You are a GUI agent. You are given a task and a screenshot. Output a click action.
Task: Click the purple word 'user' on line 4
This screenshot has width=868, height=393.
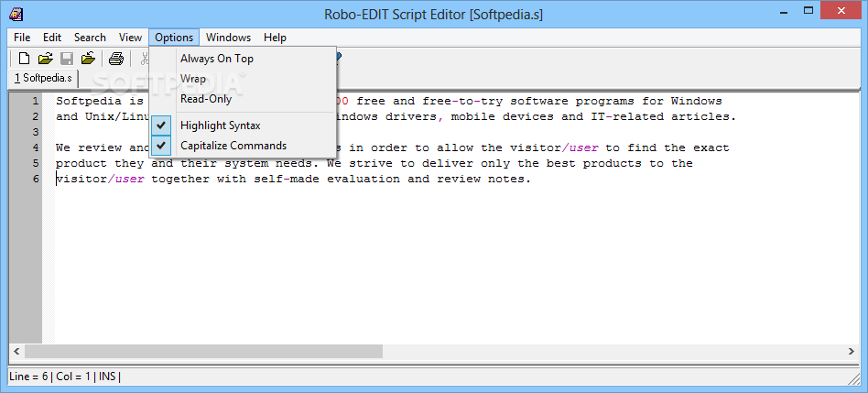tap(583, 147)
